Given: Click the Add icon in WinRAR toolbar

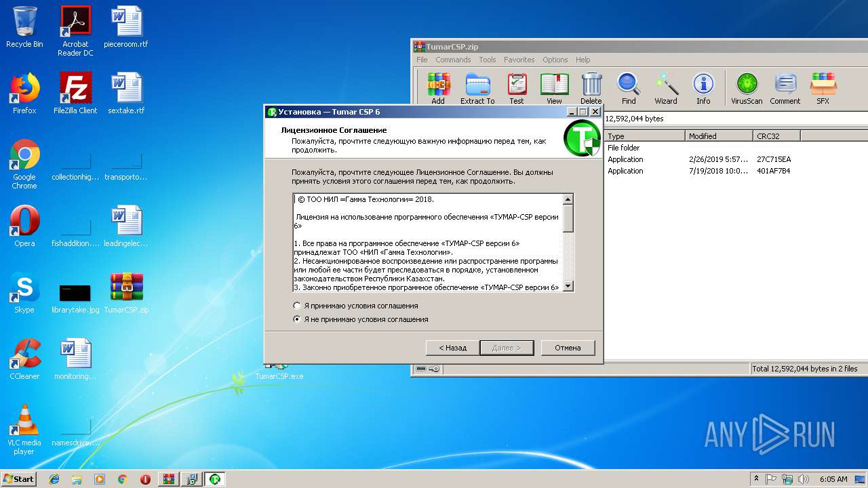Looking at the screenshot, I should [439, 89].
